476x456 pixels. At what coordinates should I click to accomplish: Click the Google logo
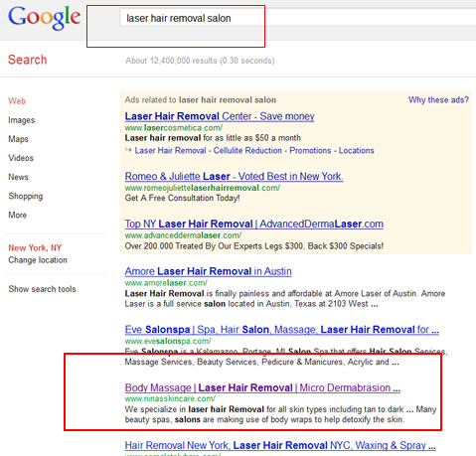(x=44, y=18)
